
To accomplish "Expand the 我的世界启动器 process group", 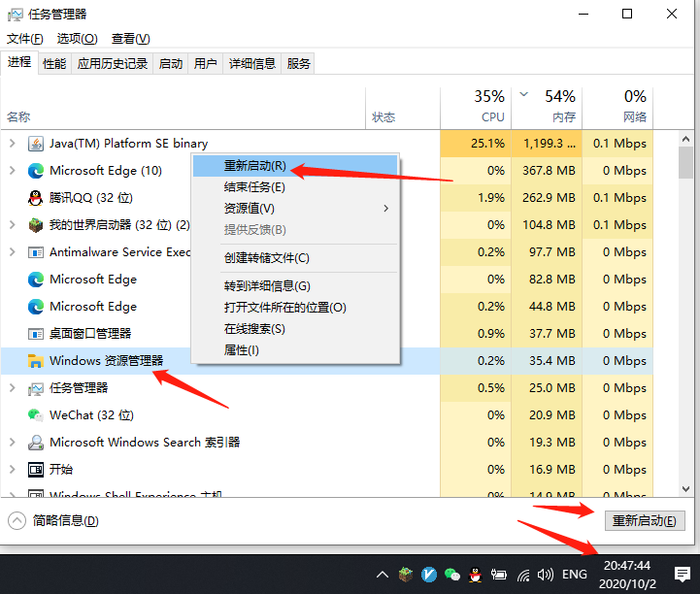I will coord(13,225).
